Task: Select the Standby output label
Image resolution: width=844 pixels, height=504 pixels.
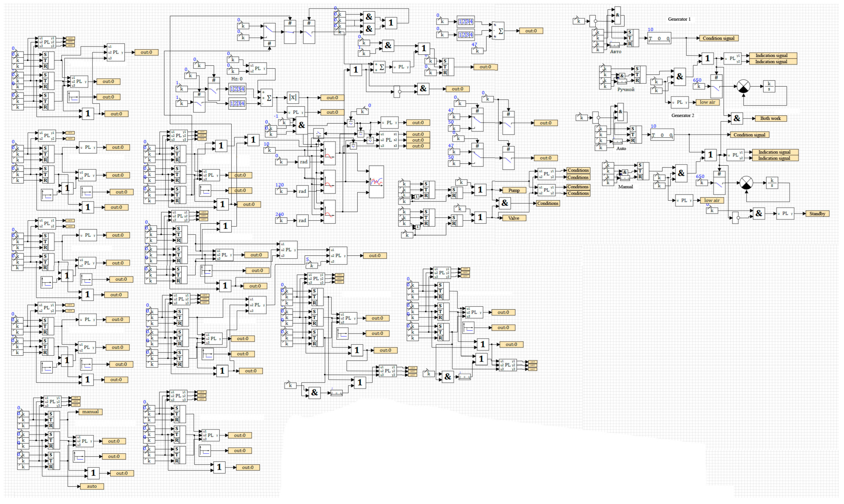Action: coord(817,214)
